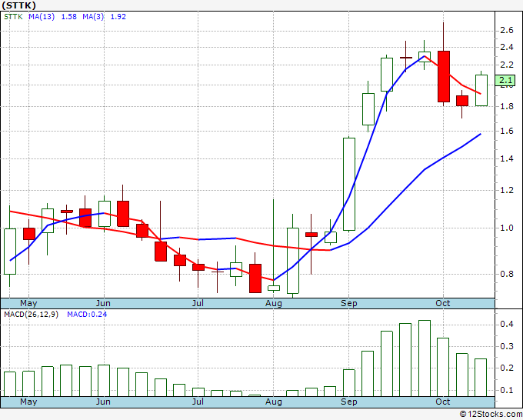Select the green 2.1 current price tag
This screenshot has height=420, width=523.
click(x=506, y=80)
